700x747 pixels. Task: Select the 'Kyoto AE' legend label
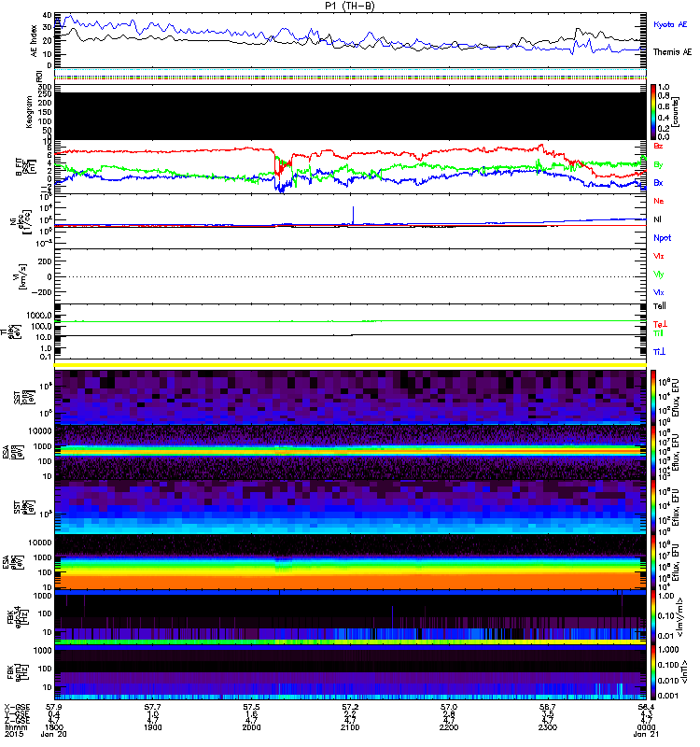[670, 24]
